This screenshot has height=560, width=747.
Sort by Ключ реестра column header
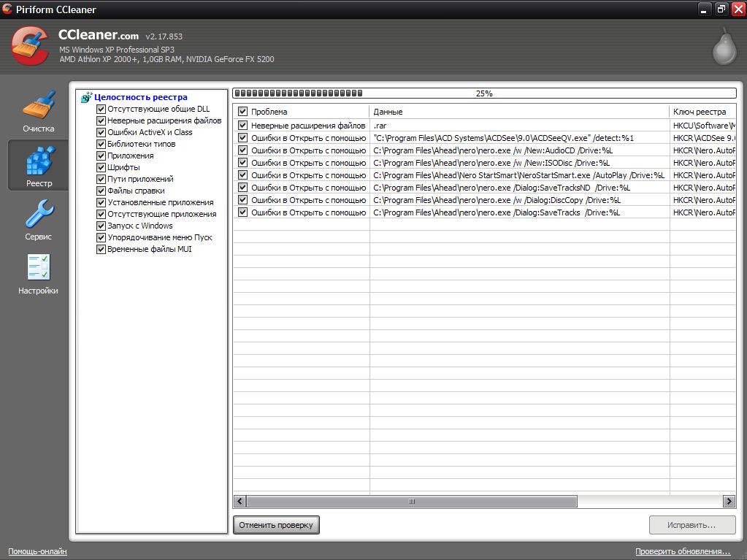pos(701,112)
